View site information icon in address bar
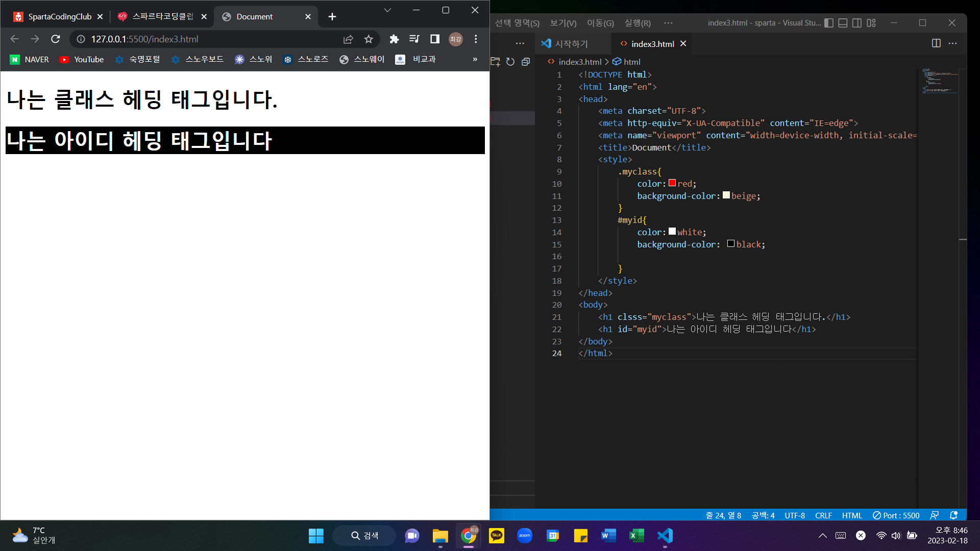The width and height of the screenshot is (980, 551). pos(81,39)
